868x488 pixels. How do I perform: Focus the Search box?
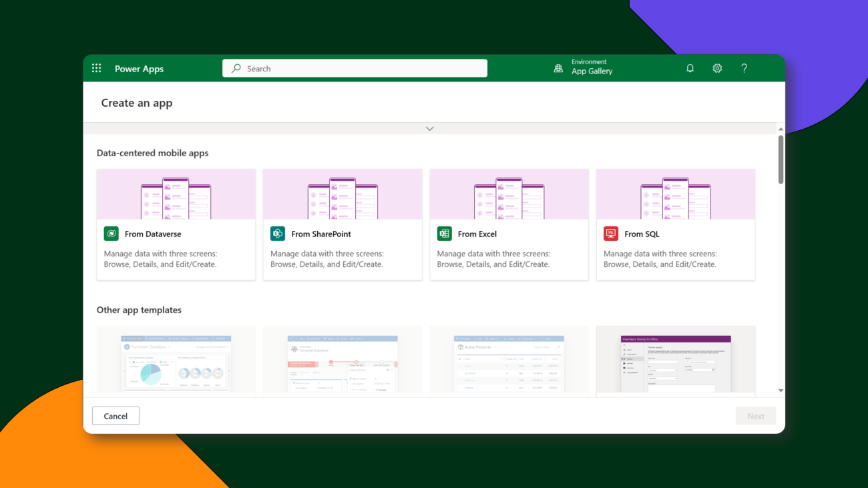pos(355,68)
